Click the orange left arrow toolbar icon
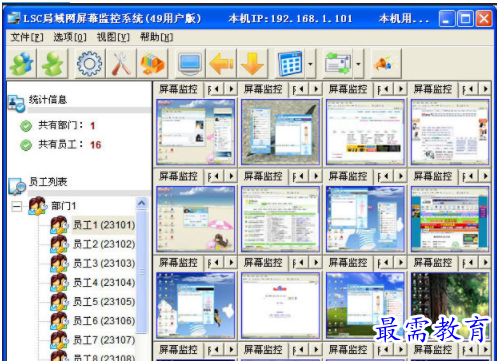 point(221,63)
